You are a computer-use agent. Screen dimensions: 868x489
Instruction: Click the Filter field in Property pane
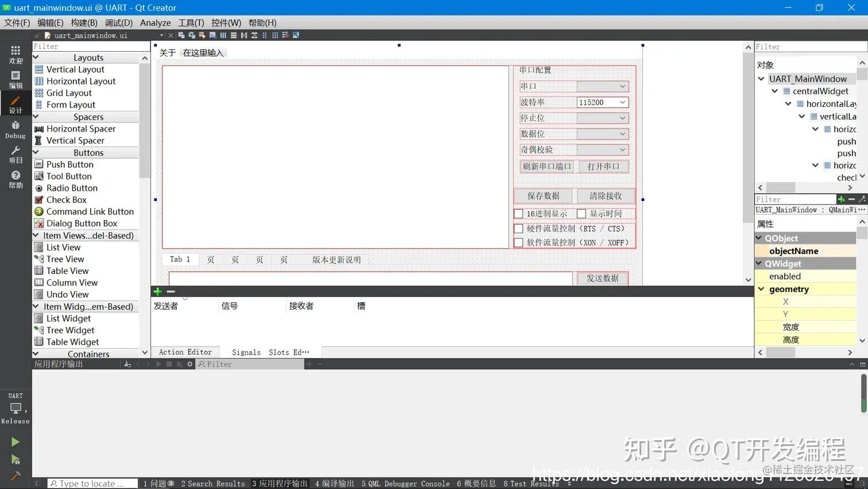(796, 199)
